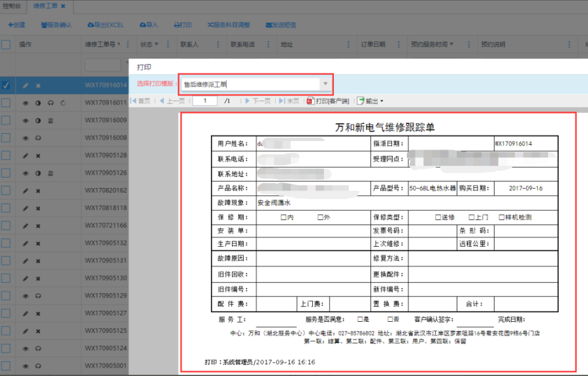The image size is (588, 376).
Task: Click the headset icon for WX170916008
Action: (38, 138)
